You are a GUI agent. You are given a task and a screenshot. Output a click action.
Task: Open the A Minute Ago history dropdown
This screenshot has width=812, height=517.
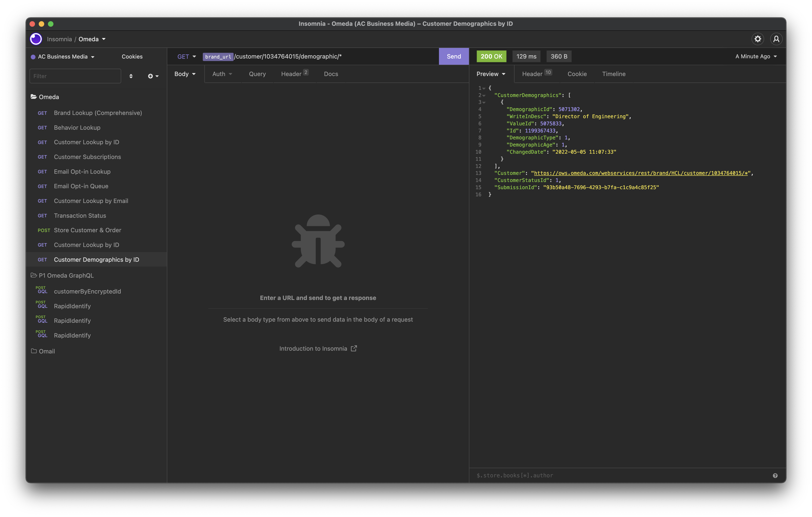coord(756,57)
